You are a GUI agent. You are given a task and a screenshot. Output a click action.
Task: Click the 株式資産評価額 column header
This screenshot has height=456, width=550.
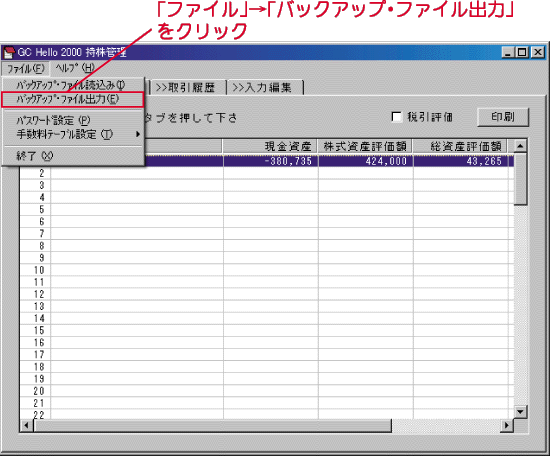tap(365, 146)
